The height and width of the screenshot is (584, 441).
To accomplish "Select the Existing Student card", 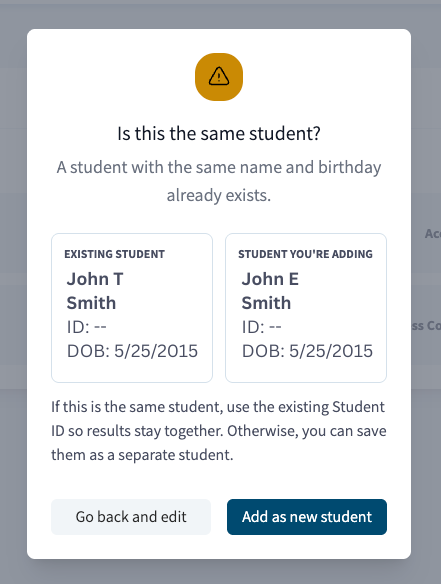I will 132,308.
